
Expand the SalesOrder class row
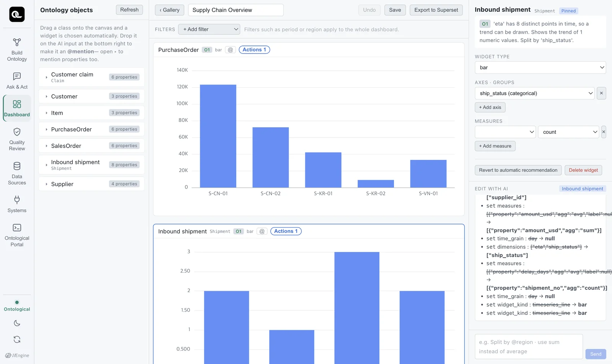tap(46, 146)
